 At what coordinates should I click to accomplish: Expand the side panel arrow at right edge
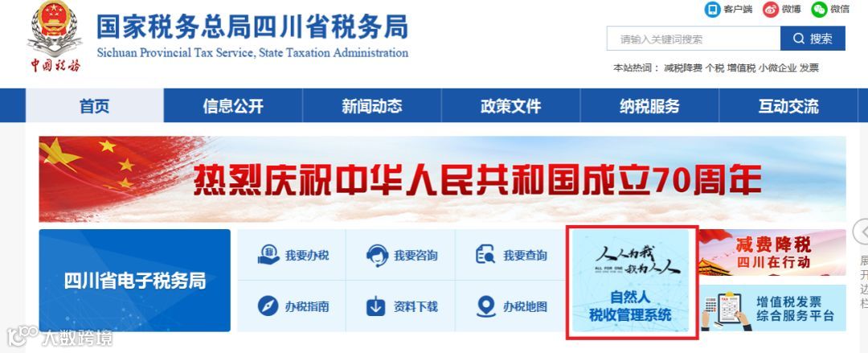[x=862, y=232]
